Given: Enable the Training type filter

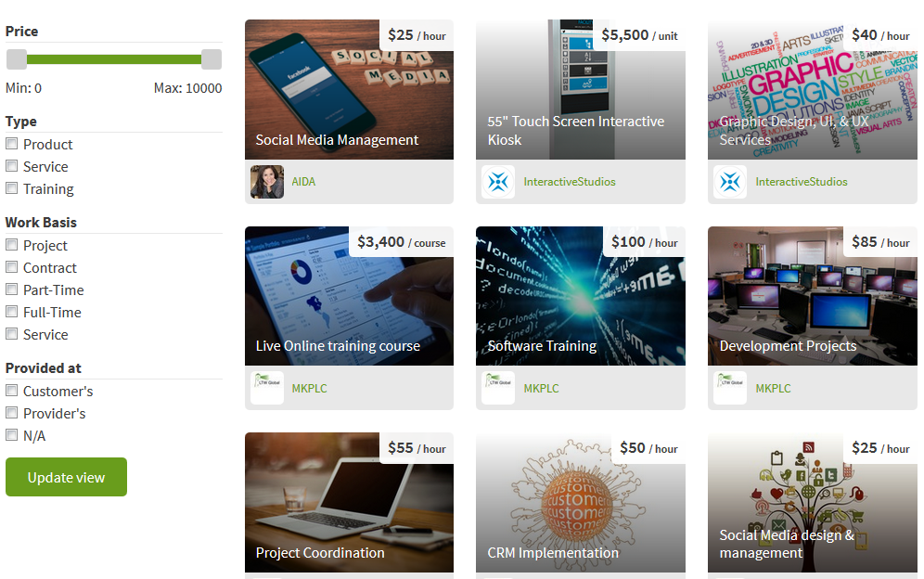Looking at the screenshot, I should click(11, 188).
